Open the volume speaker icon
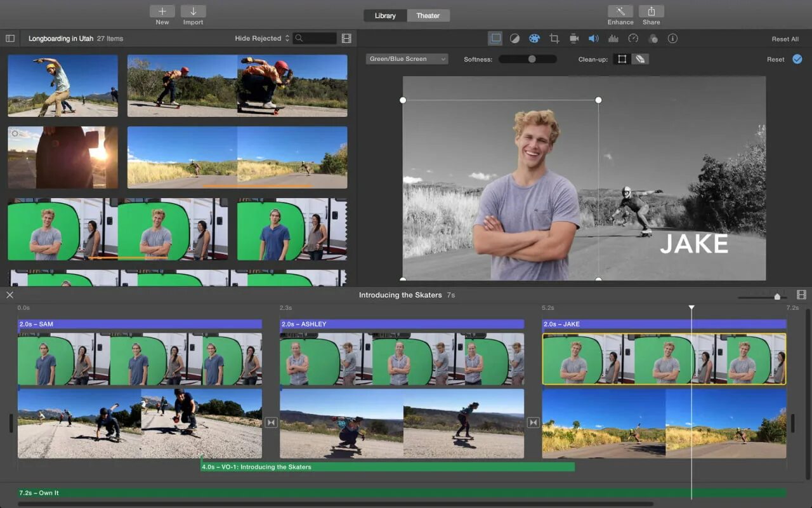The image size is (812, 508). tap(593, 39)
